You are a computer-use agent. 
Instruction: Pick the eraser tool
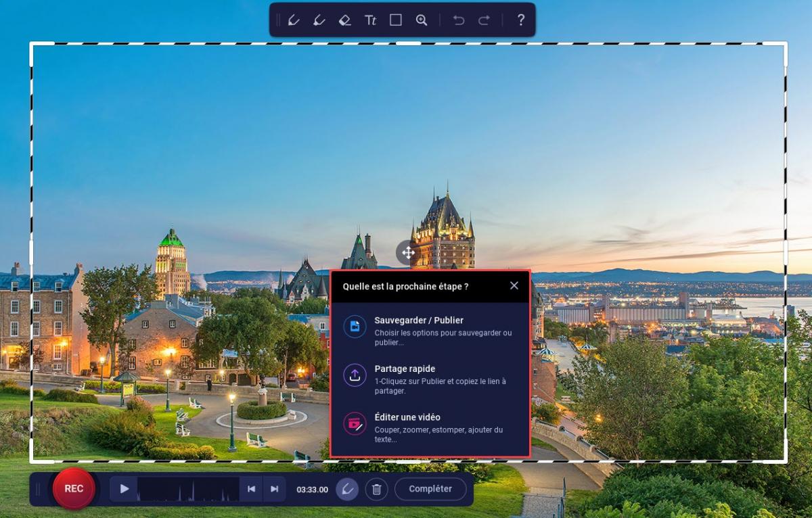tap(344, 20)
